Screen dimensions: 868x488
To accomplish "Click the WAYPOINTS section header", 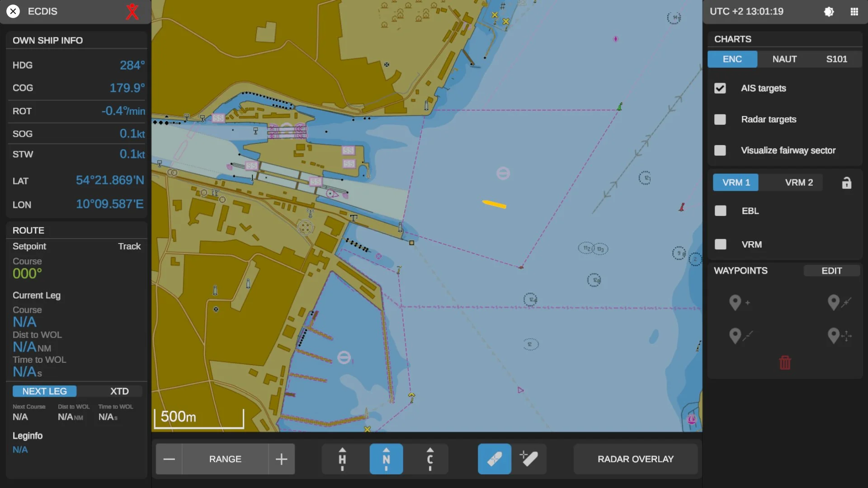I will (741, 271).
